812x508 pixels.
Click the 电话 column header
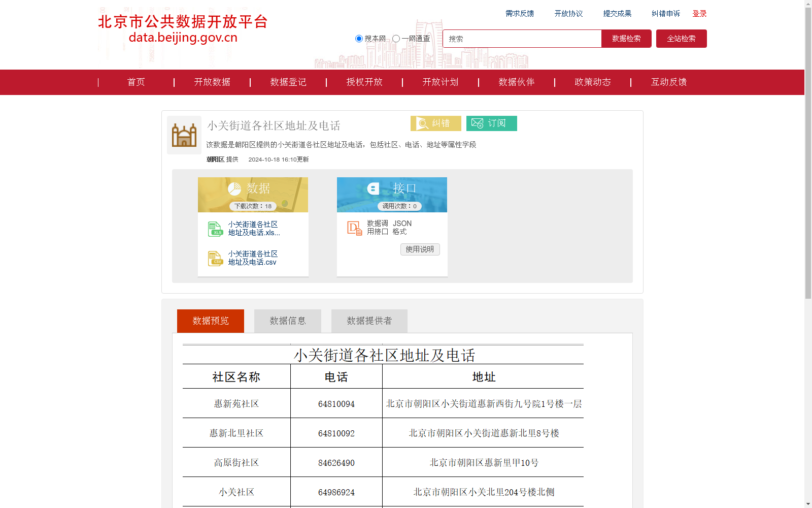click(x=336, y=377)
